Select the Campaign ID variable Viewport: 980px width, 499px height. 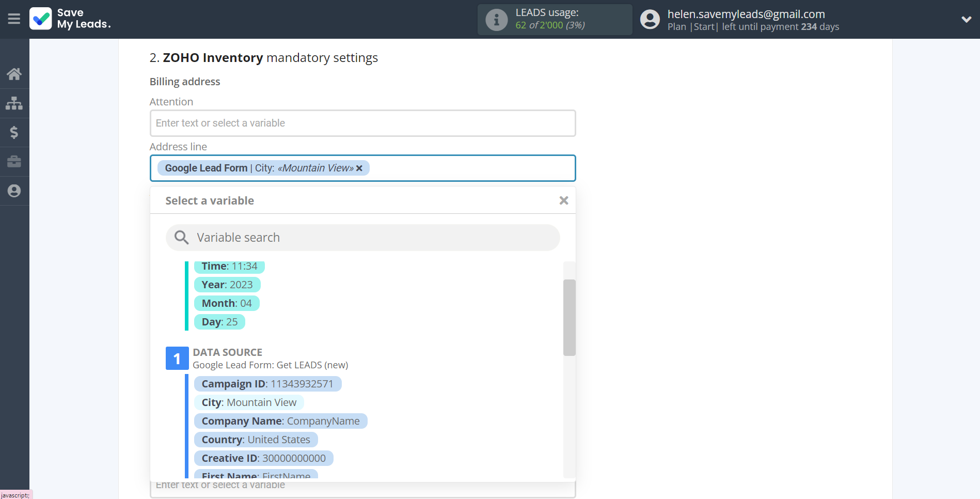[267, 384]
